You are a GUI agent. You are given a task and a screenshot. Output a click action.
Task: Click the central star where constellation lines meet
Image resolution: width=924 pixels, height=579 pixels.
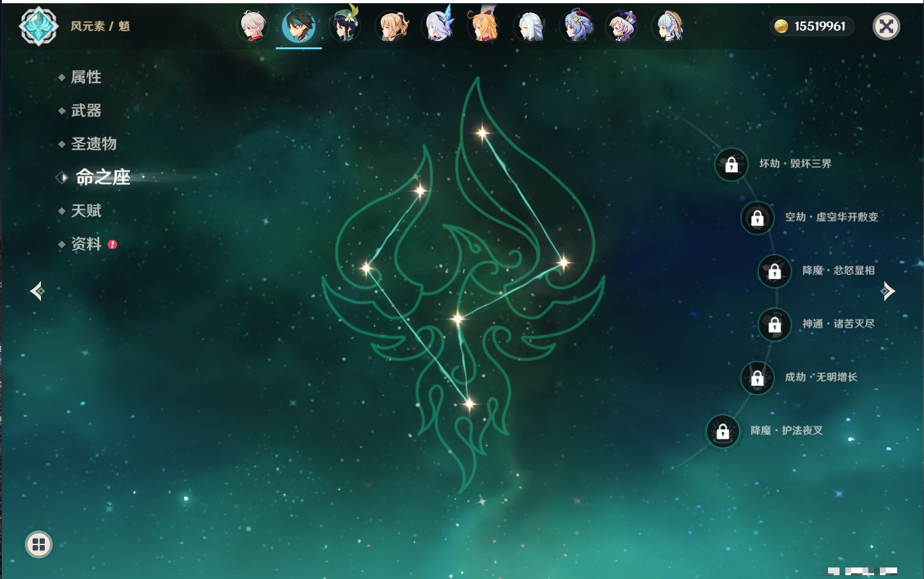click(x=457, y=319)
